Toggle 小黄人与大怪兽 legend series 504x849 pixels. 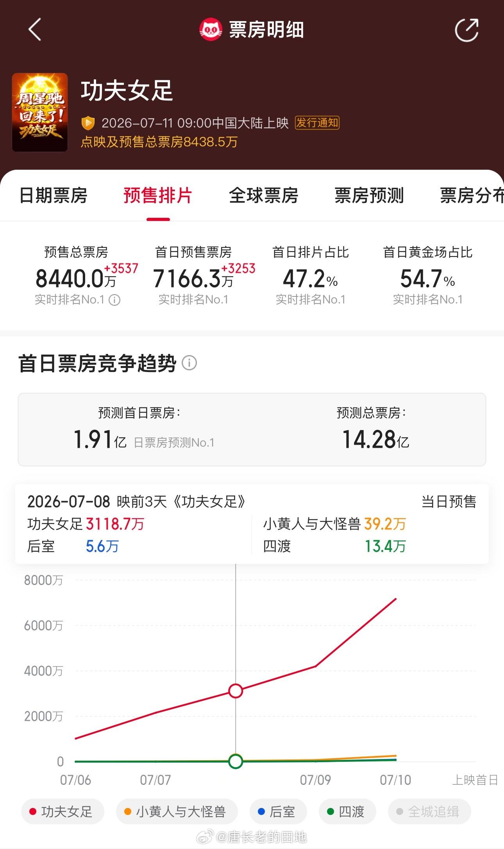pyautogui.click(x=177, y=811)
